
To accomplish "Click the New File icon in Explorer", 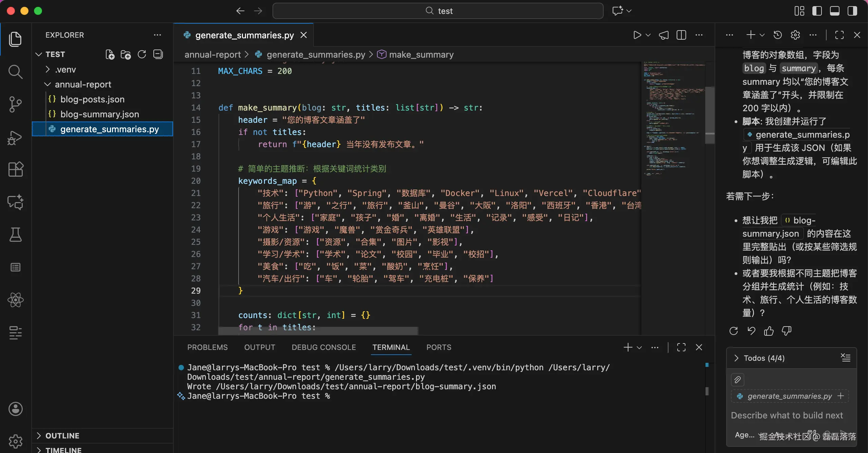I will tap(110, 55).
